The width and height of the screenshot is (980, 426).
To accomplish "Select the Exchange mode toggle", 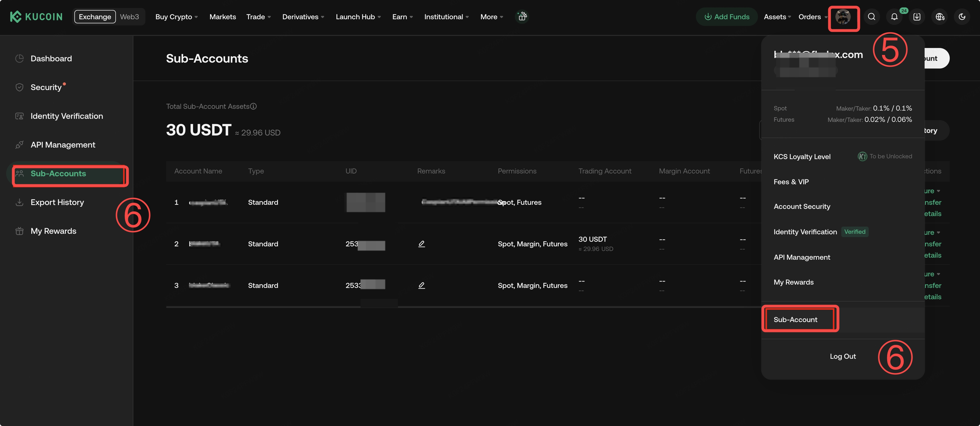I will click(95, 17).
